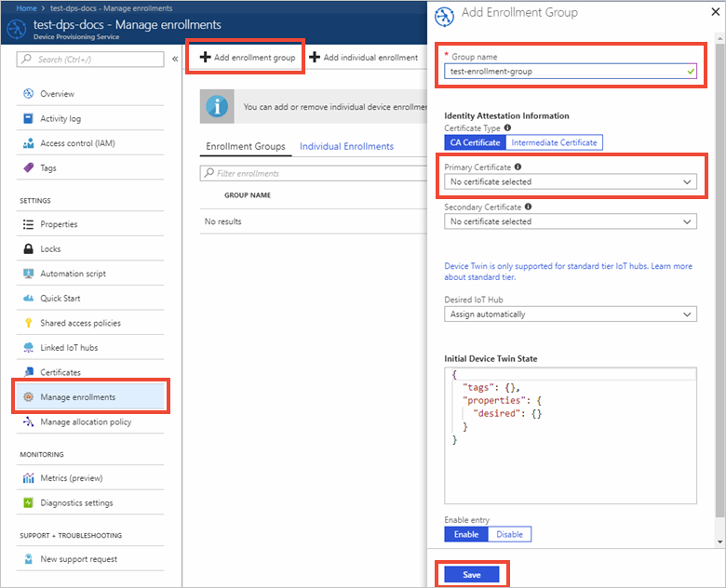Click the Manage enrollments gear icon

28,396
